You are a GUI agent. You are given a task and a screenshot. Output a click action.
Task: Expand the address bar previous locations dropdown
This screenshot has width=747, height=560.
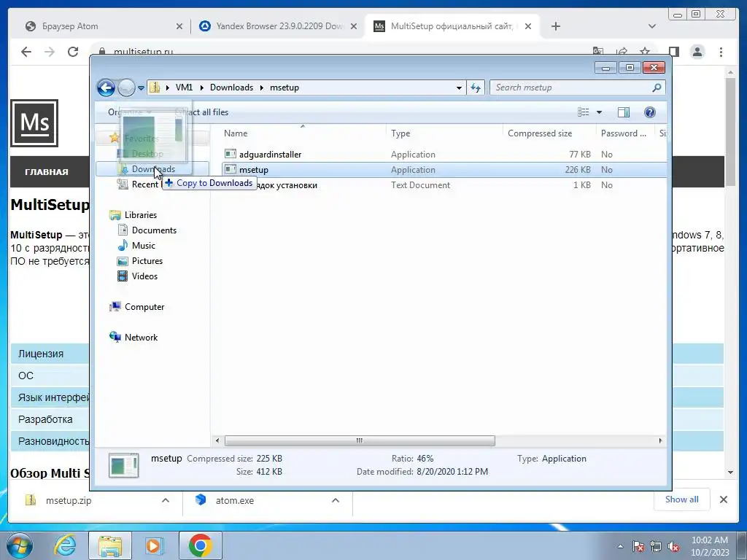click(459, 87)
